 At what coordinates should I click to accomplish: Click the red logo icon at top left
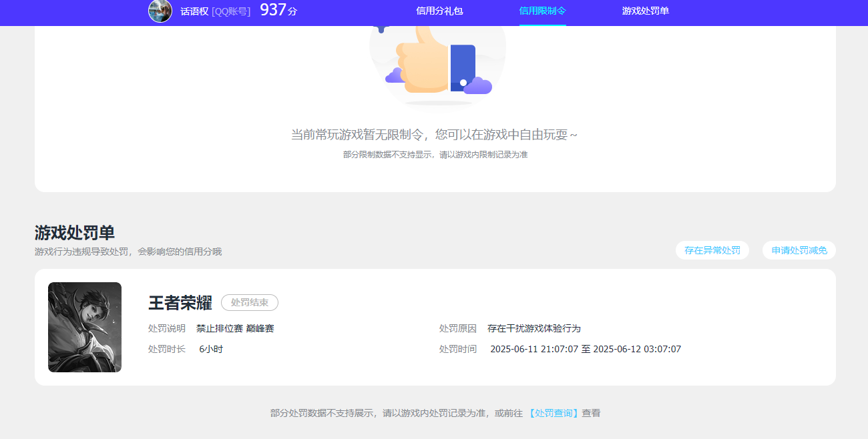15,12
